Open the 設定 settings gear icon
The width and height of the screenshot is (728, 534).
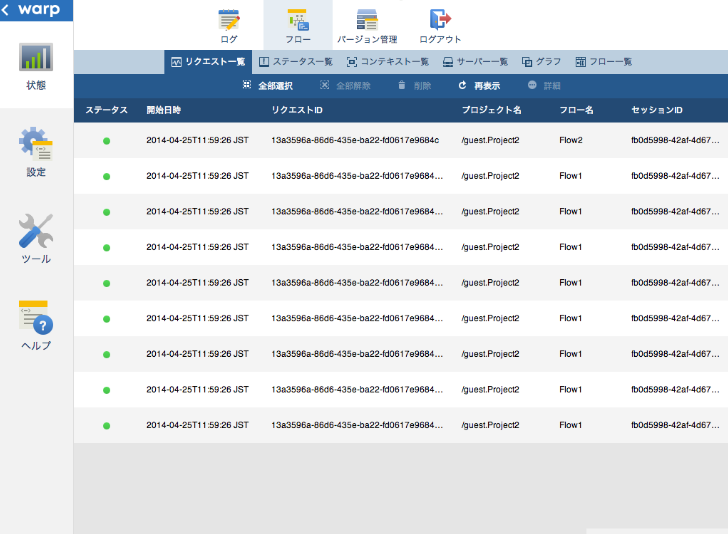(x=36, y=146)
